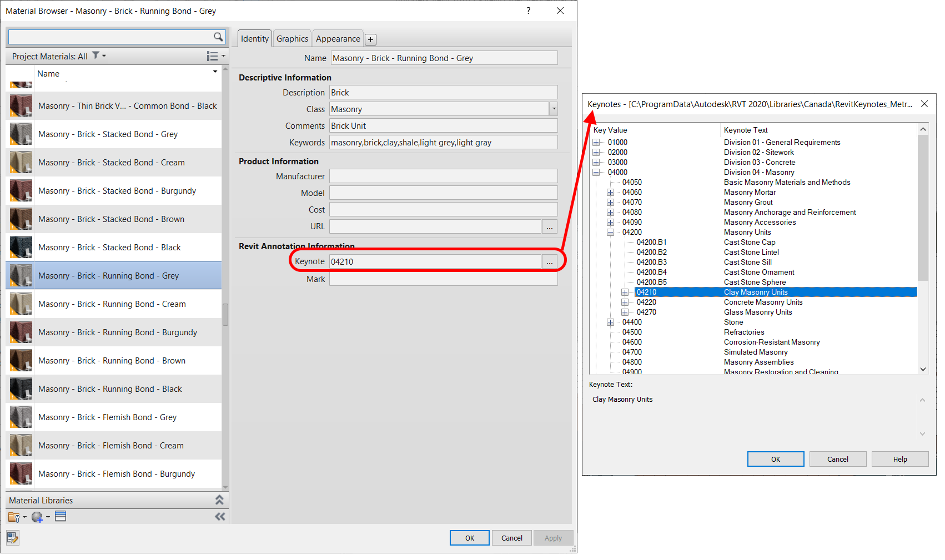The width and height of the screenshot is (945, 560).
Task: Click the sort arrow in the Name column header
Action: click(215, 72)
